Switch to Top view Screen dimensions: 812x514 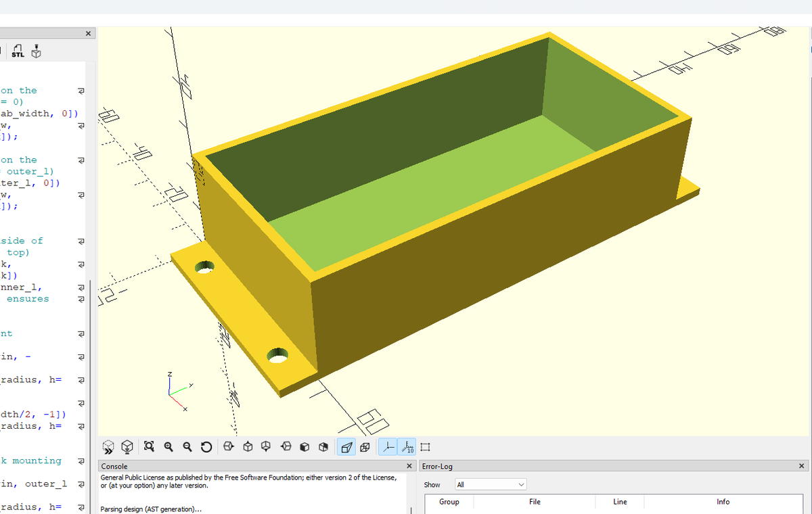coord(248,446)
